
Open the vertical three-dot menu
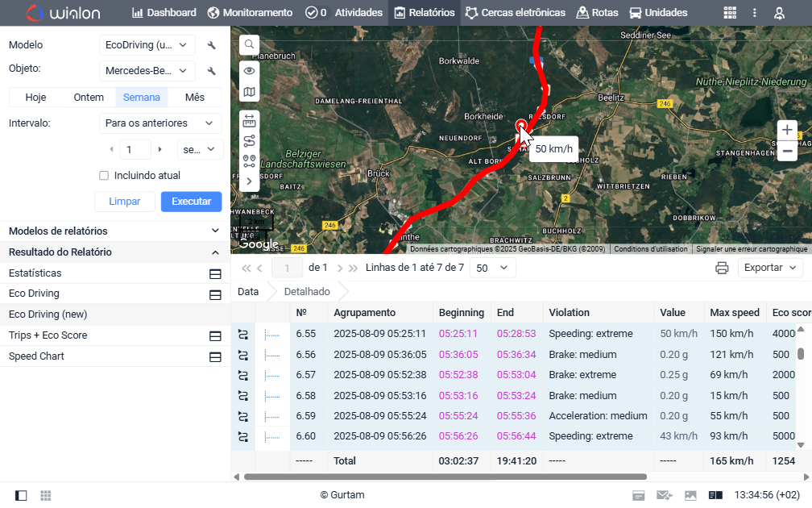coord(755,13)
